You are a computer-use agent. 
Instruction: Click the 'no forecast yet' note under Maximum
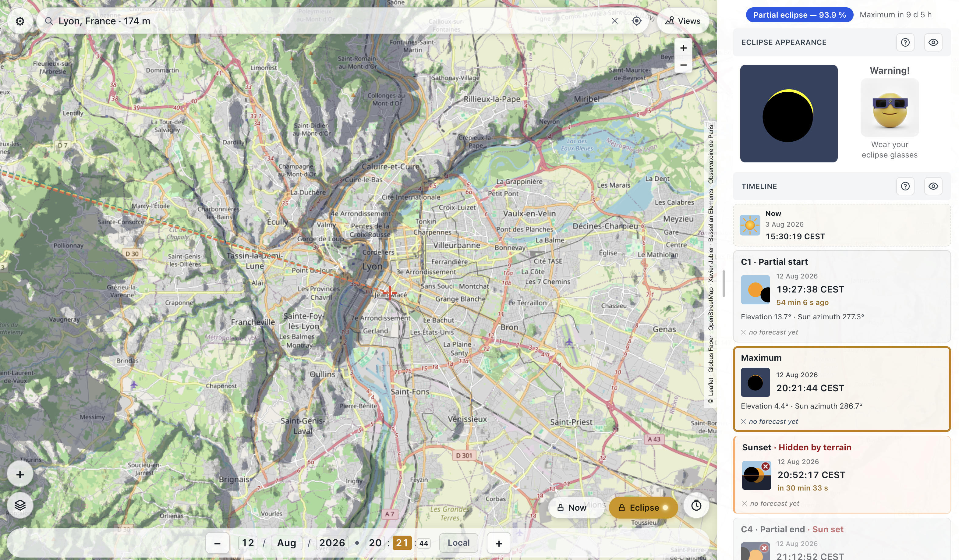[x=770, y=421]
